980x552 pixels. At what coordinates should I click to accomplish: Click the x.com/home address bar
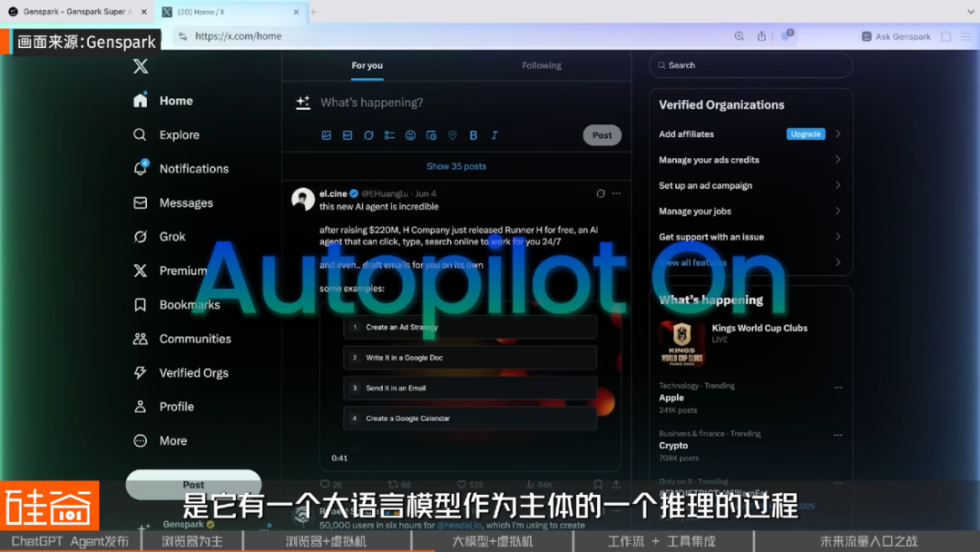coord(450,36)
